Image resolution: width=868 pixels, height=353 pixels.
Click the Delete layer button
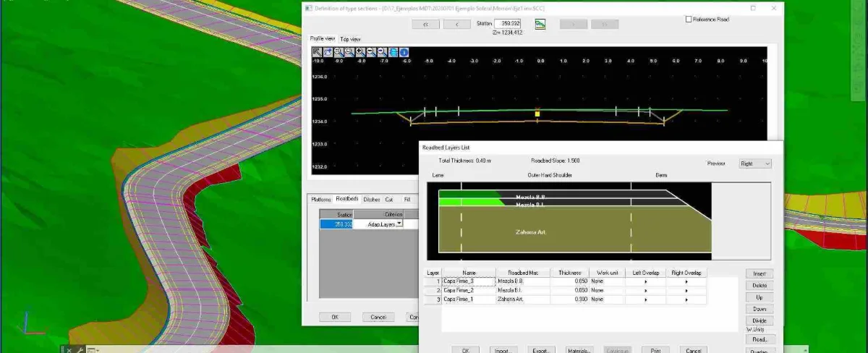(759, 286)
